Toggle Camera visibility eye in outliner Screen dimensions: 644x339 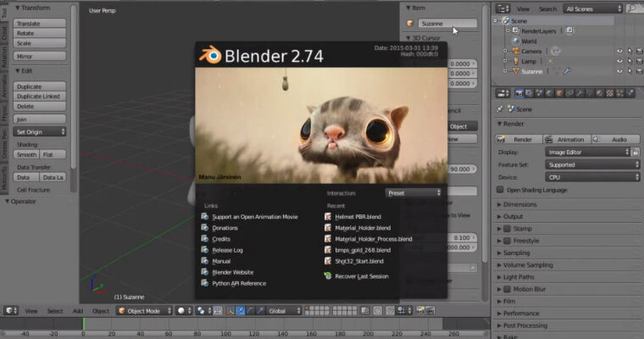tap(619, 51)
